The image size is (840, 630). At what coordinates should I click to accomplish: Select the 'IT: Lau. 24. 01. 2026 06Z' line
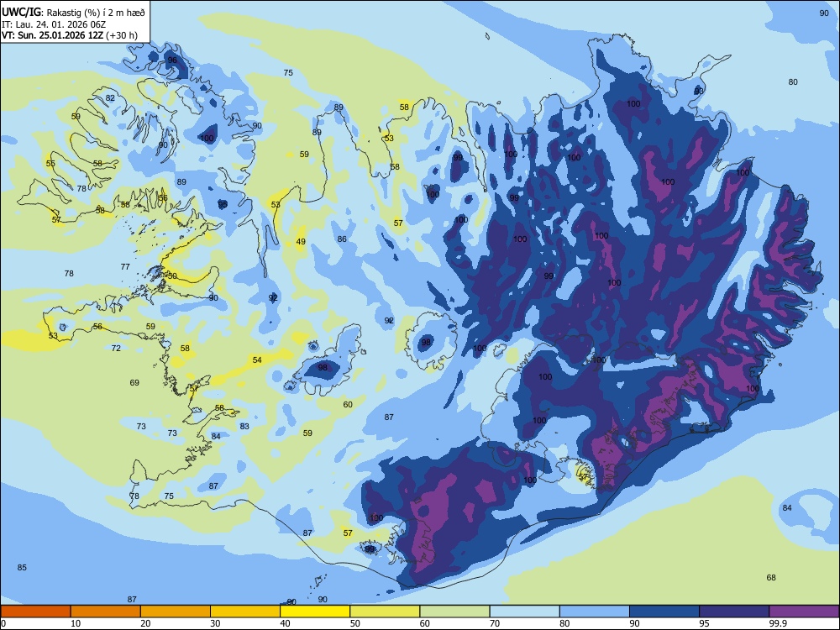coord(54,24)
